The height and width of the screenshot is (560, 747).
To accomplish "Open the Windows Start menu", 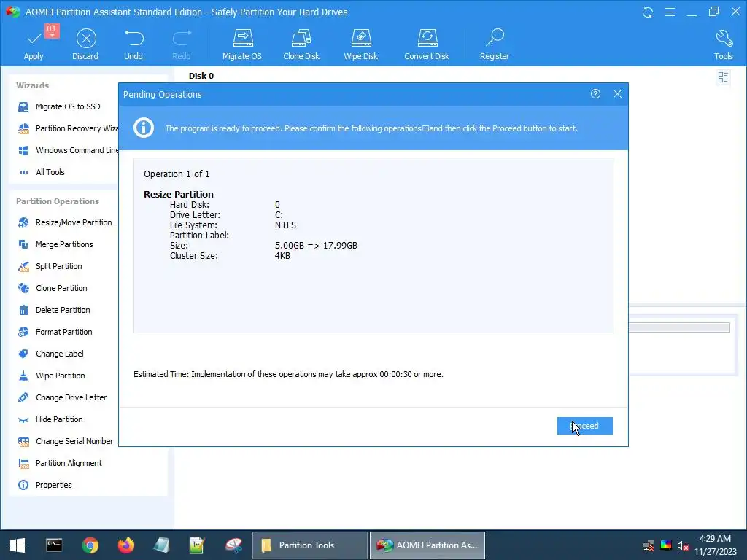I will click(18, 545).
